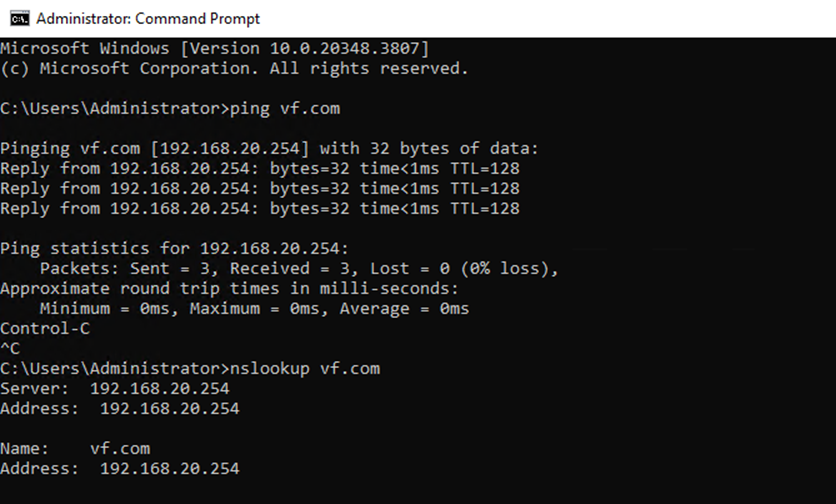Image resolution: width=836 pixels, height=504 pixels.
Task: Click the 'Administrator: Command Prompt' window title
Action: 147,18
